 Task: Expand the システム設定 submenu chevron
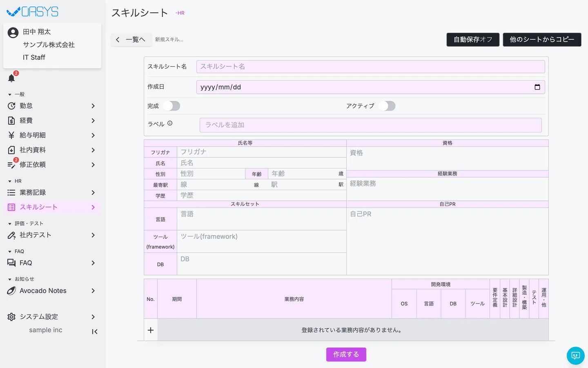(93, 317)
